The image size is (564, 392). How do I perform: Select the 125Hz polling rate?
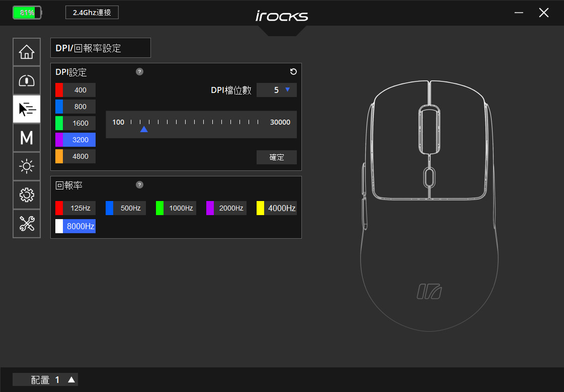click(75, 208)
